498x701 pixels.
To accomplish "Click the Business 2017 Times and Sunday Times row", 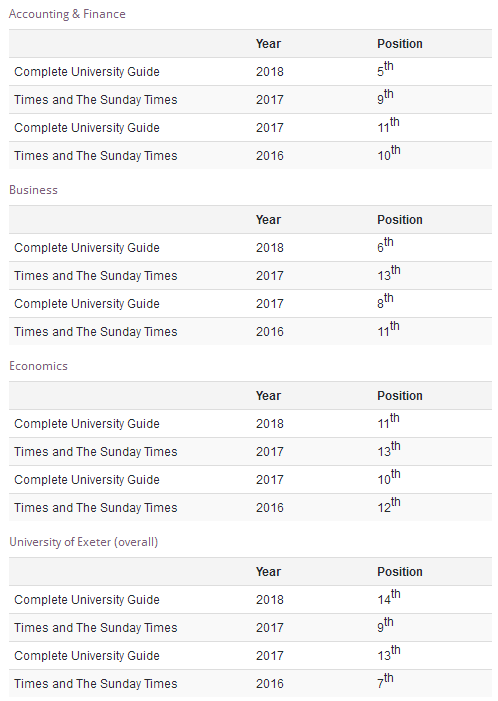I will [x=250, y=275].
